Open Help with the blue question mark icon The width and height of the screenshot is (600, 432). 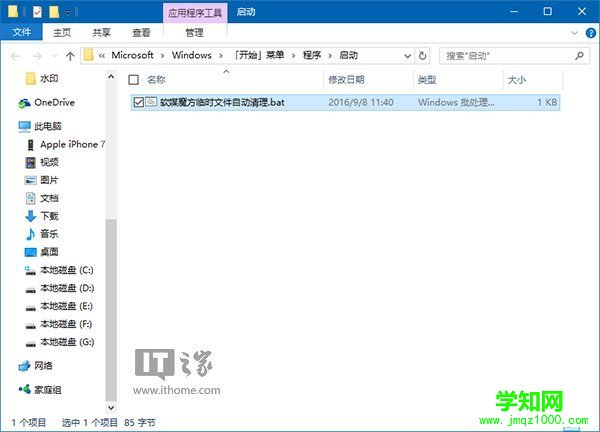[x=591, y=33]
